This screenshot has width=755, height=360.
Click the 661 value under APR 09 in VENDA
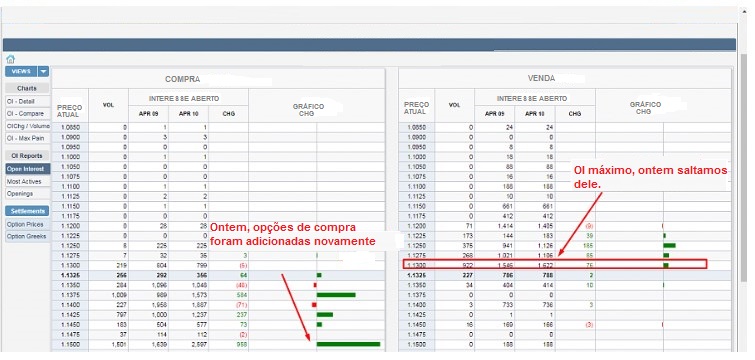click(508, 206)
